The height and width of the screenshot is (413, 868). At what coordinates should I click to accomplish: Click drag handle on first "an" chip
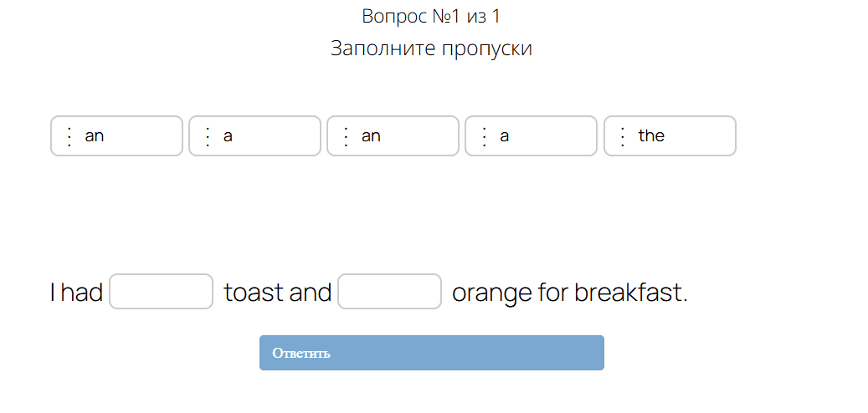(69, 136)
